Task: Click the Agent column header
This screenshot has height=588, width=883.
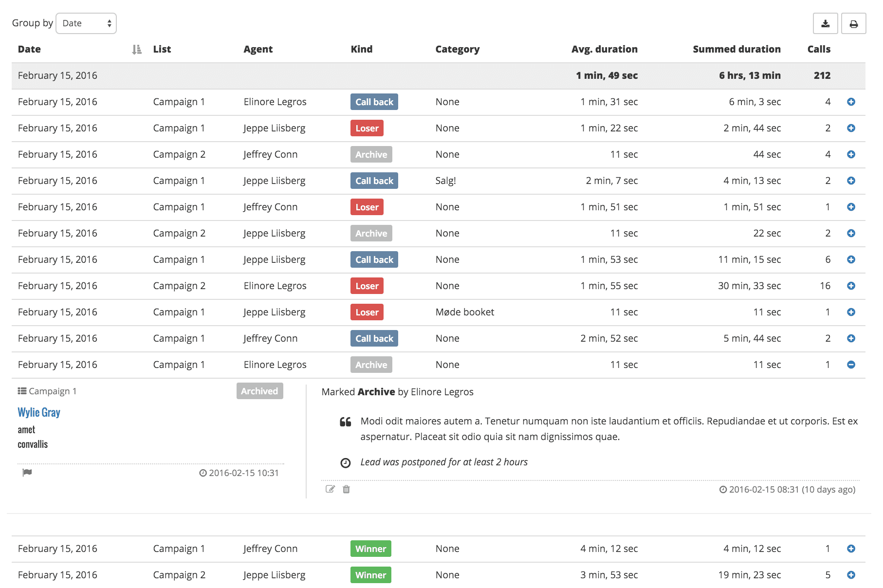Action: click(258, 49)
